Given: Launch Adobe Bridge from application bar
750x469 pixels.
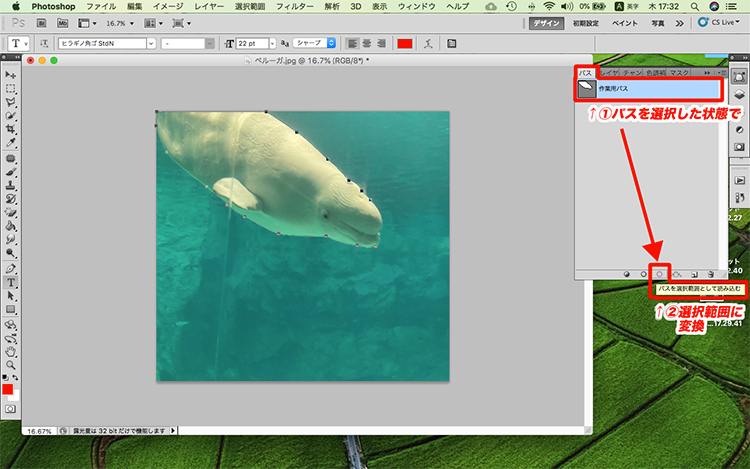Looking at the screenshot, I should (x=40, y=21).
